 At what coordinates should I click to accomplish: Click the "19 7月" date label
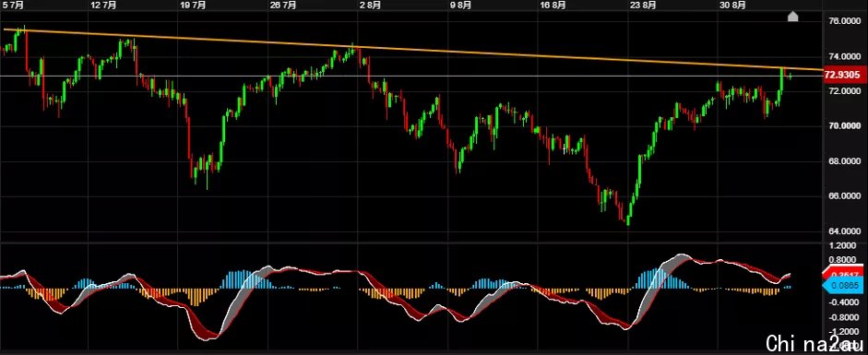pyautogui.click(x=193, y=5)
